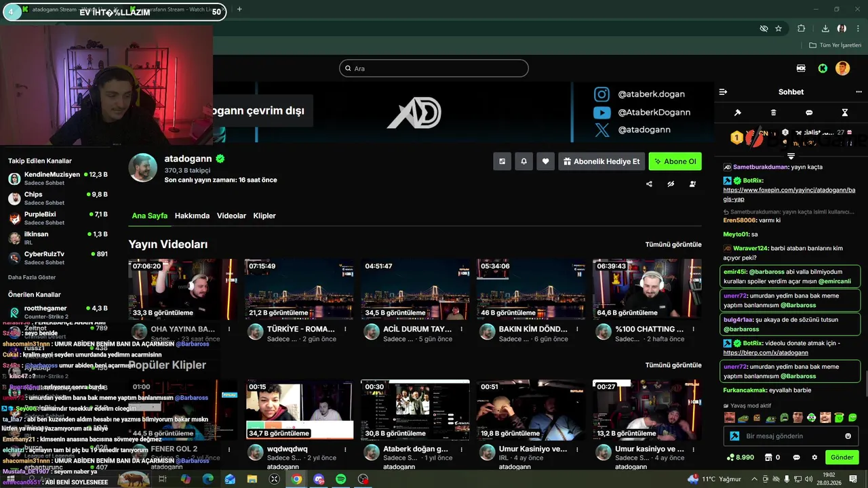Open chat identity bubble next to settings
The width and height of the screenshot is (868, 488).
(x=797, y=457)
